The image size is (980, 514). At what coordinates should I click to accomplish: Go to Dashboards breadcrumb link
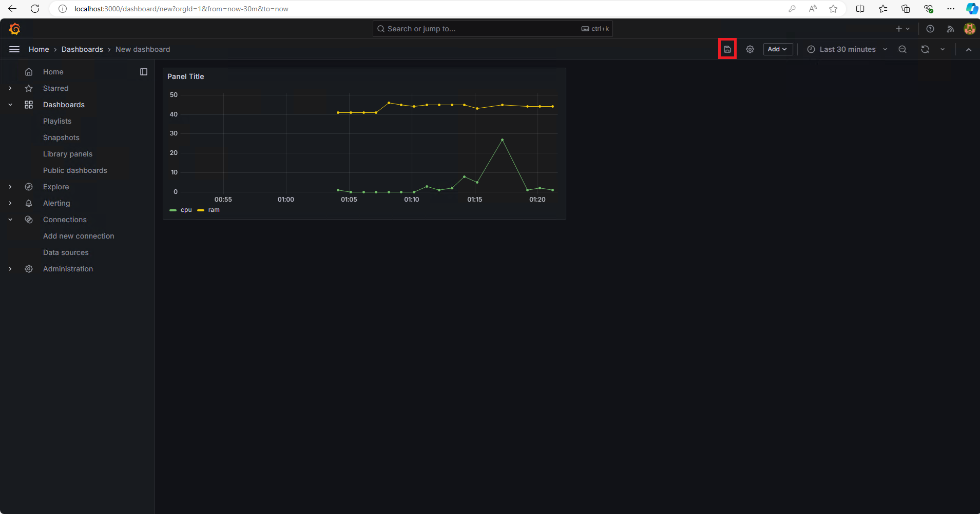[x=82, y=49]
